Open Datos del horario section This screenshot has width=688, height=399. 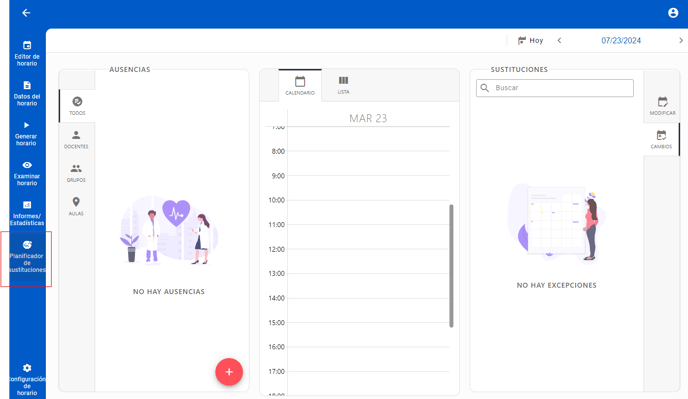point(27,93)
